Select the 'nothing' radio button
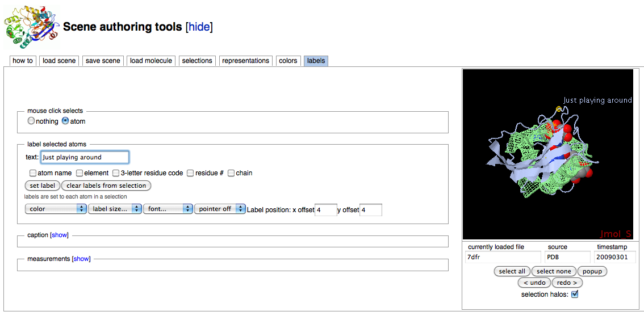Image resolution: width=644 pixels, height=316 pixels. pos(31,121)
